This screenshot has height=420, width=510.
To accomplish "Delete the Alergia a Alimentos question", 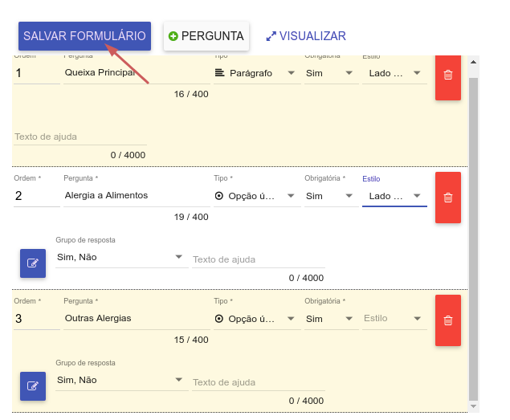I will click(x=448, y=198).
